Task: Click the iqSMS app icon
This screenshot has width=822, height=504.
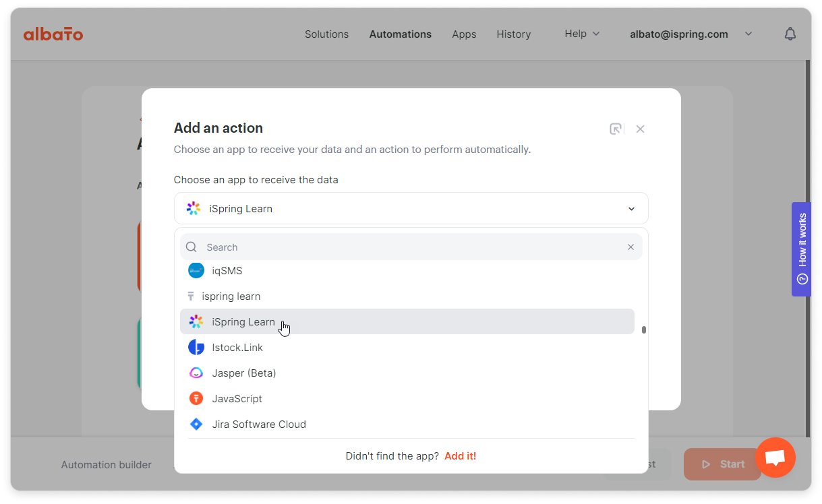Action: point(196,271)
